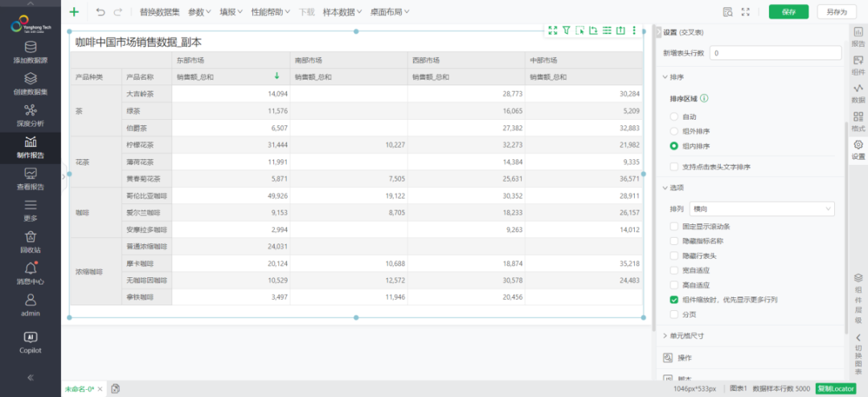Viewport: 868px width, 397px height.
Task: Click 替换数据集 in the toolbar
Action: point(159,11)
